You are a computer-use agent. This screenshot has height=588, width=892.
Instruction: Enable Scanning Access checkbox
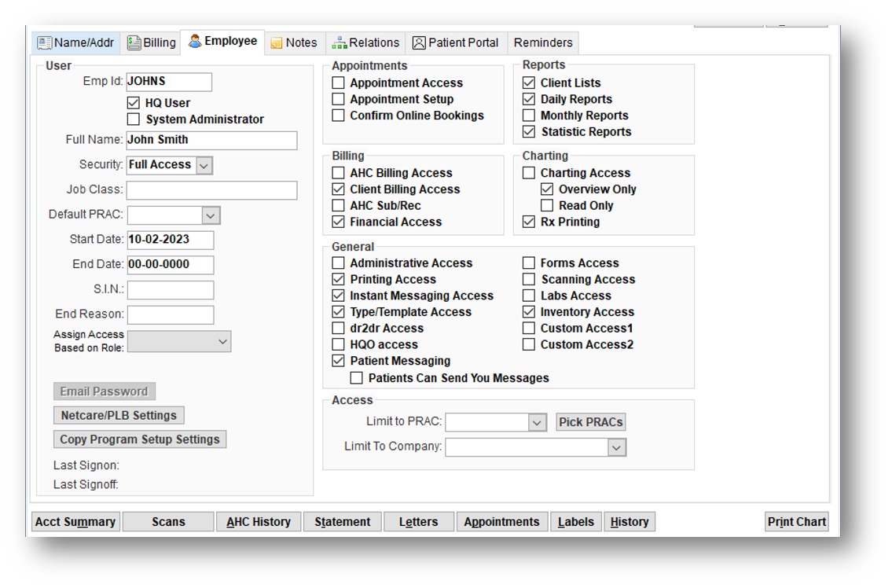point(529,279)
